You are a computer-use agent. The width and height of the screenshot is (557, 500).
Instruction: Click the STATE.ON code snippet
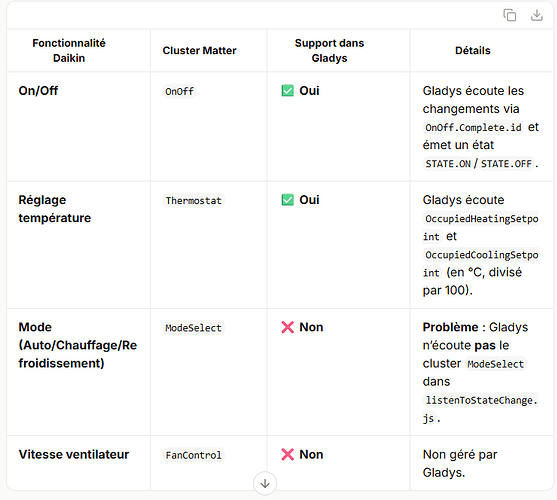(448, 164)
